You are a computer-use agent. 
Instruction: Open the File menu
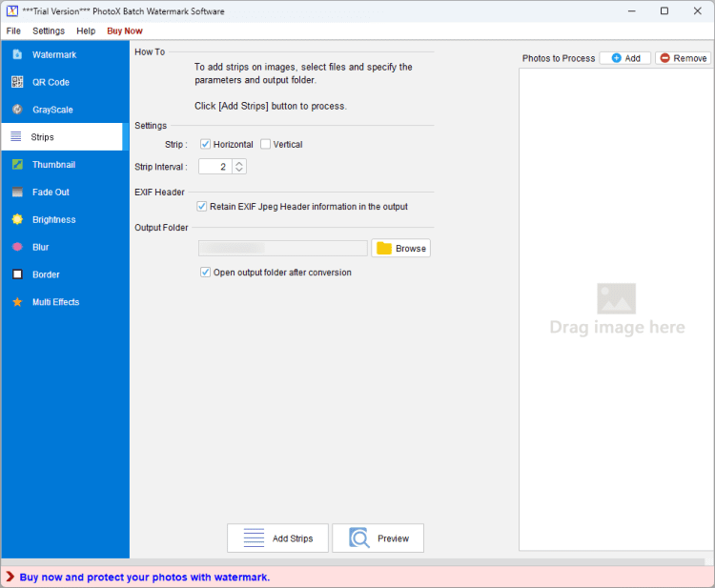click(13, 31)
